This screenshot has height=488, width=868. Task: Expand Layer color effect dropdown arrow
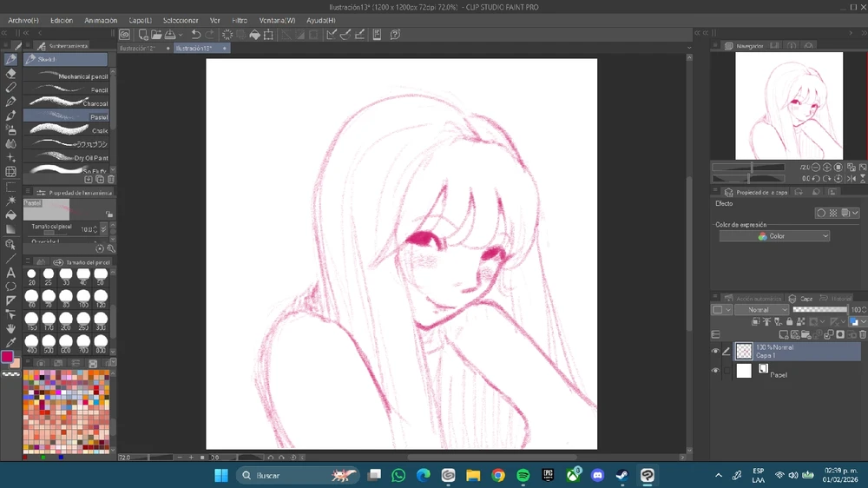click(x=855, y=213)
